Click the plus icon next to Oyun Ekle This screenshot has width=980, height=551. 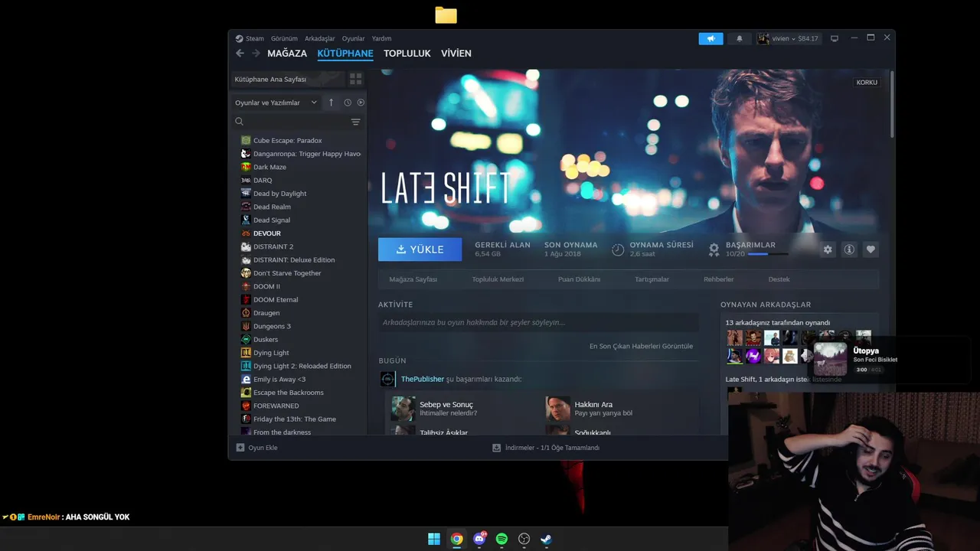(240, 448)
